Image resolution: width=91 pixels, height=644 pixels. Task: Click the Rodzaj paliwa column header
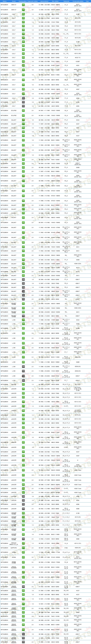click(x=23, y=1)
